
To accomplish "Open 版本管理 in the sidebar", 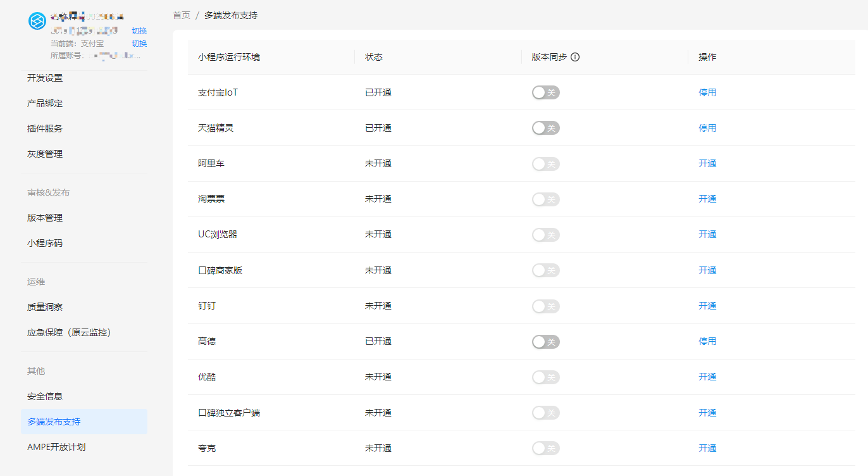I will pos(45,218).
